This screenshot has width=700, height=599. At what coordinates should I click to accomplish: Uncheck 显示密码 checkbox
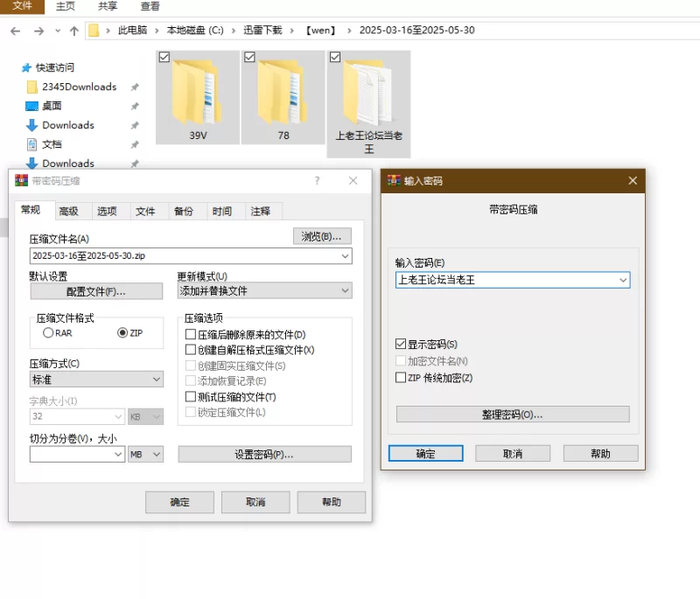pyautogui.click(x=401, y=345)
